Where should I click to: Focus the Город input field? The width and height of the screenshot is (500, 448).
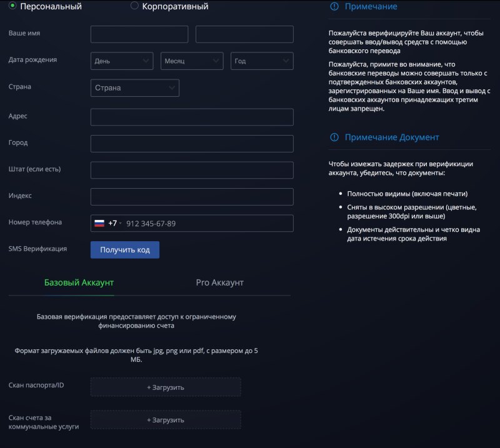(192, 144)
